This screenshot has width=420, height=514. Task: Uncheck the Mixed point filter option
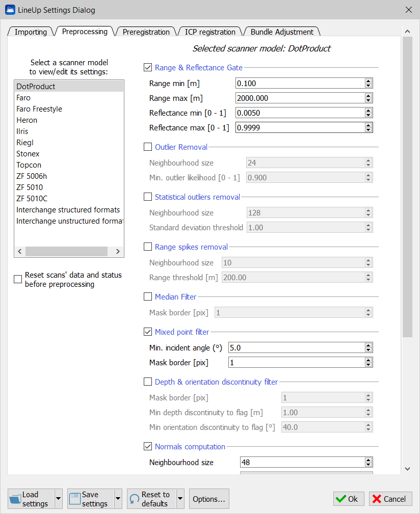click(148, 332)
